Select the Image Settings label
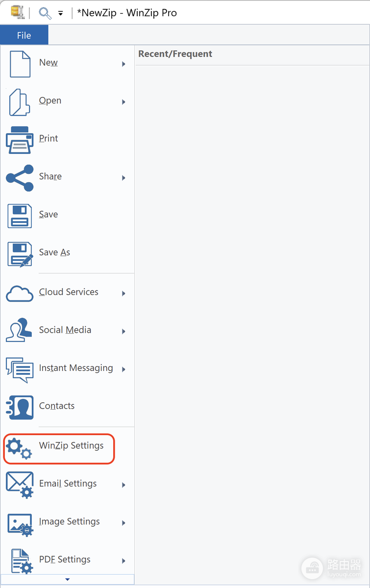Screen dimensions: 370x588 coord(69,522)
